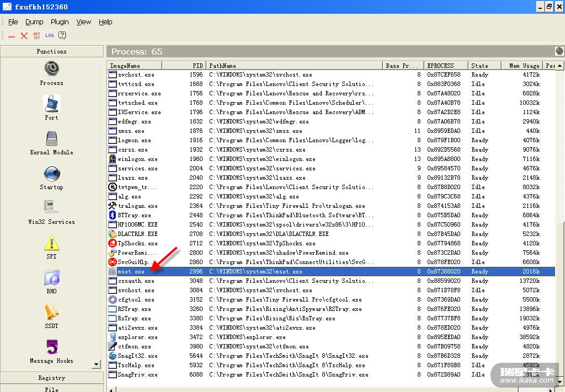Select the svchost.exe row with PID 3084
The image size is (565, 392).
click(331, 290)
